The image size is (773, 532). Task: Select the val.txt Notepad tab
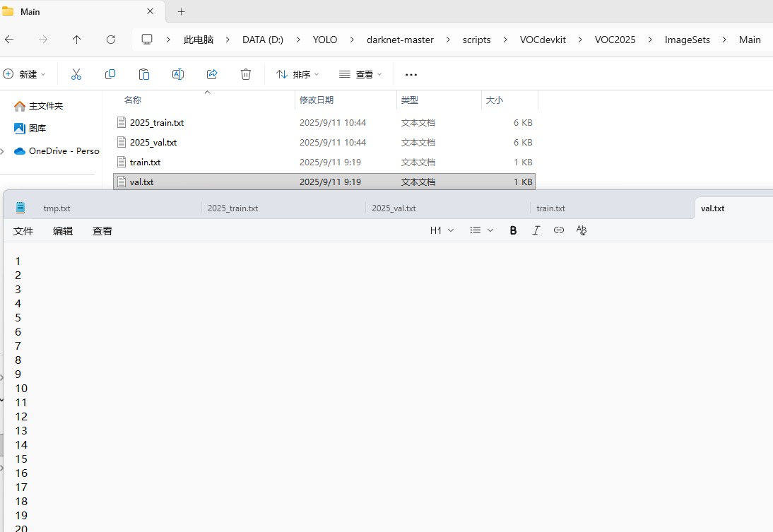tap(713, 208)
